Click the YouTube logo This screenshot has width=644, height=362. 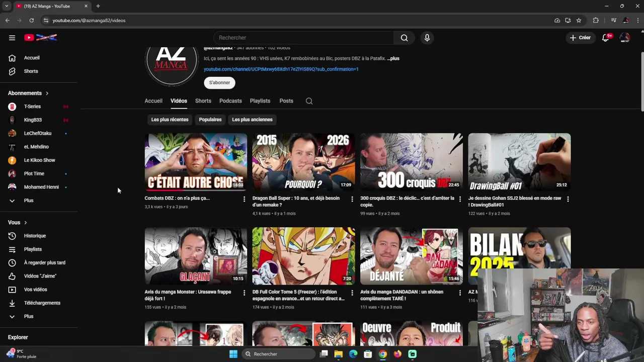40,38
